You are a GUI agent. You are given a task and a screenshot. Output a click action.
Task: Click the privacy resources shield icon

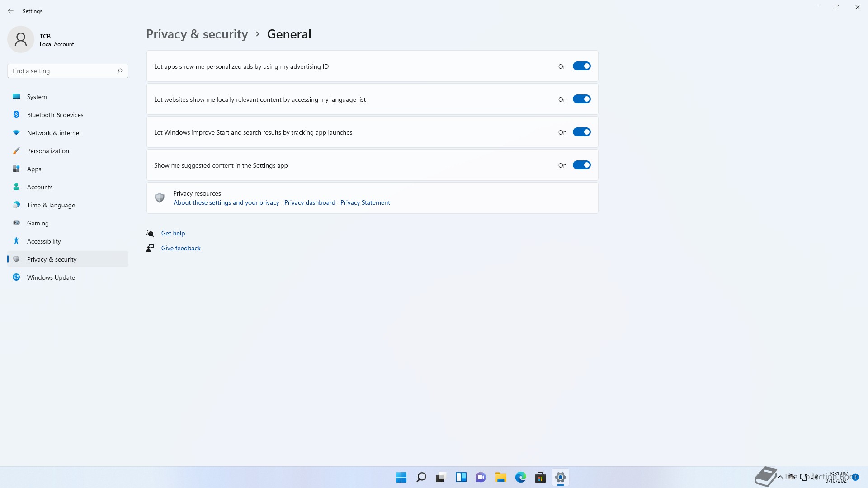[160, 198]
